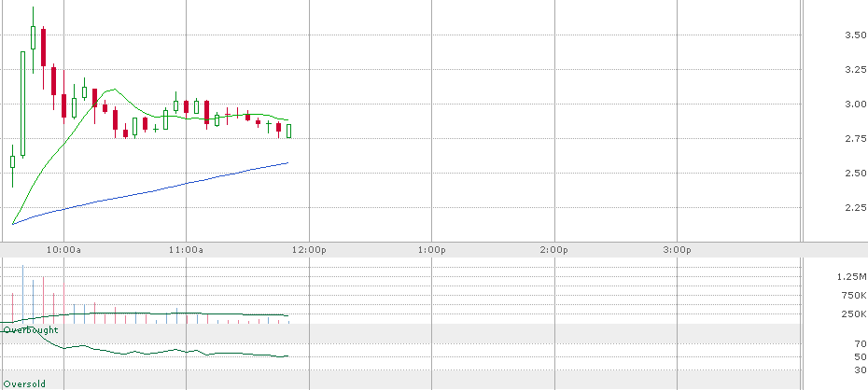Click the 12:00p time axis label
Viewport: 868px width, 390px height.
pos(309,250)
